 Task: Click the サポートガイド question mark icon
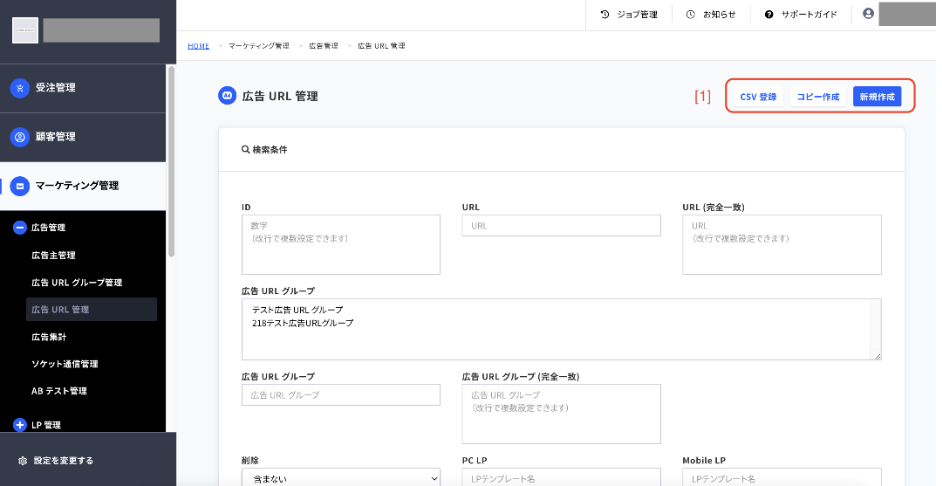click(769, 14)
